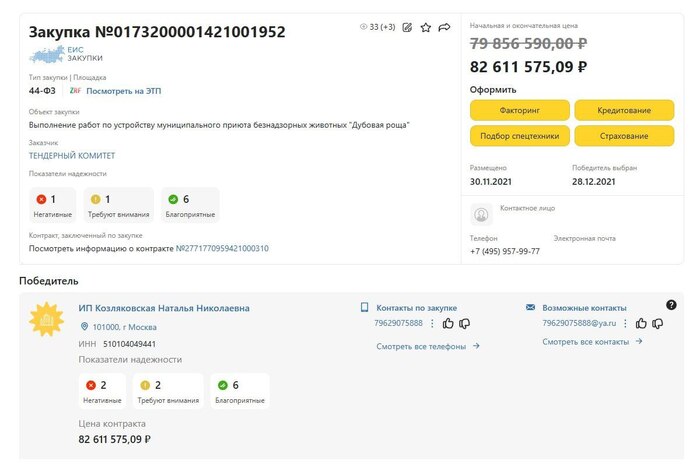Like the email contact 79629075888@ya.ru
700x471 pixels.
(x=641, y=323)
